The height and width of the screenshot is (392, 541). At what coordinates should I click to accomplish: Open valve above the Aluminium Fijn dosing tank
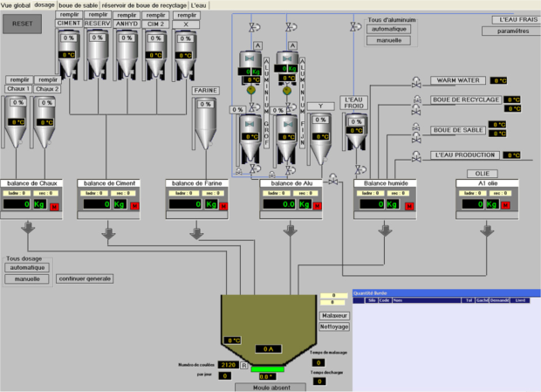point(291,27)
